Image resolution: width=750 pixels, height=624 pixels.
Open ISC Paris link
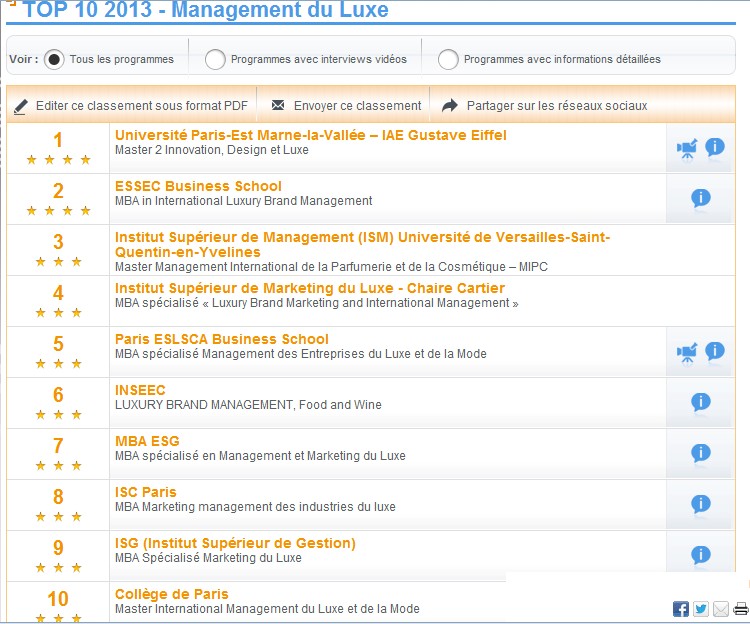(x=145, y=492)
